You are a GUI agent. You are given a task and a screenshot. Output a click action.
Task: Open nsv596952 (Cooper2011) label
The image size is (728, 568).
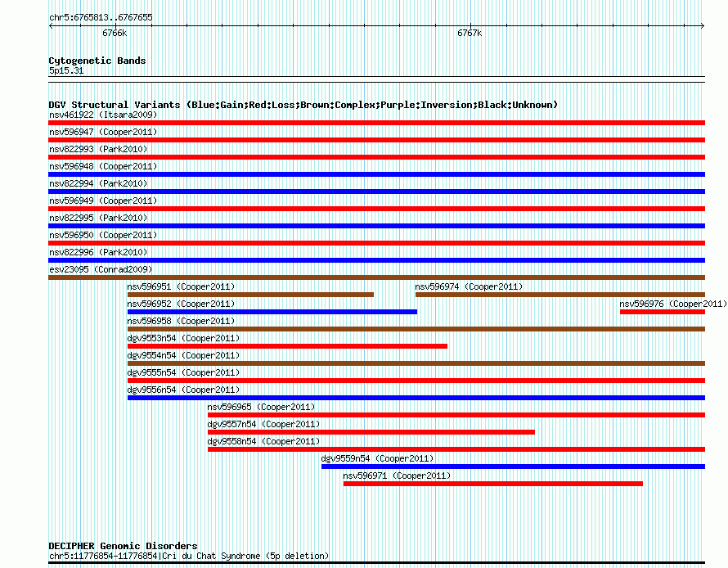(x=181, y=304)
